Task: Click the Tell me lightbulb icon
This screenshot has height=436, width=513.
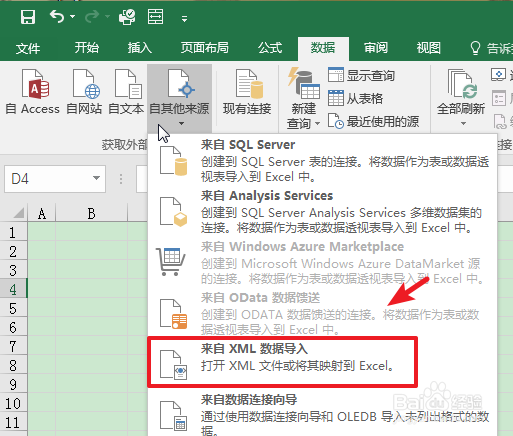Action: 475,49
